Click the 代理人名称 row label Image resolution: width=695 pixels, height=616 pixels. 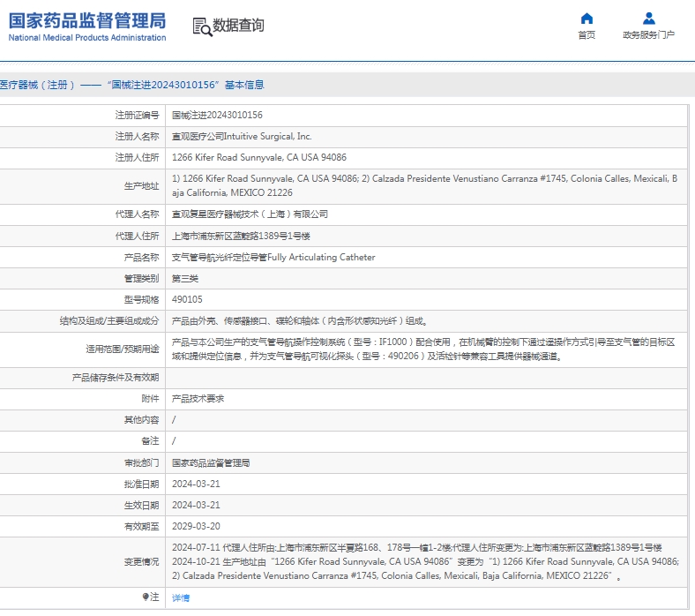[x=137, y=214]
